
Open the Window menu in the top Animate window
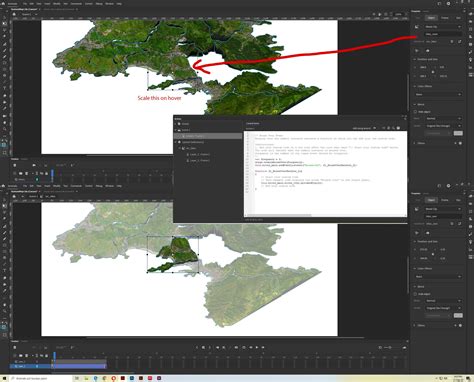[109, 4]
